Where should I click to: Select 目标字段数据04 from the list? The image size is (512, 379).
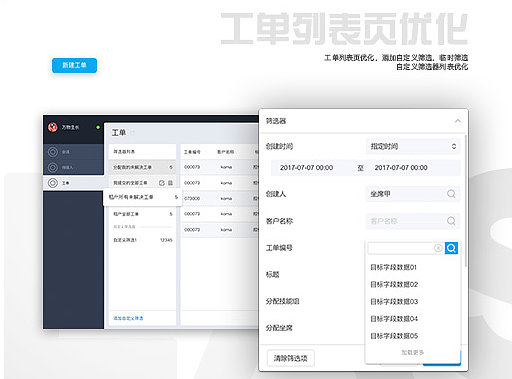point(394,319)
